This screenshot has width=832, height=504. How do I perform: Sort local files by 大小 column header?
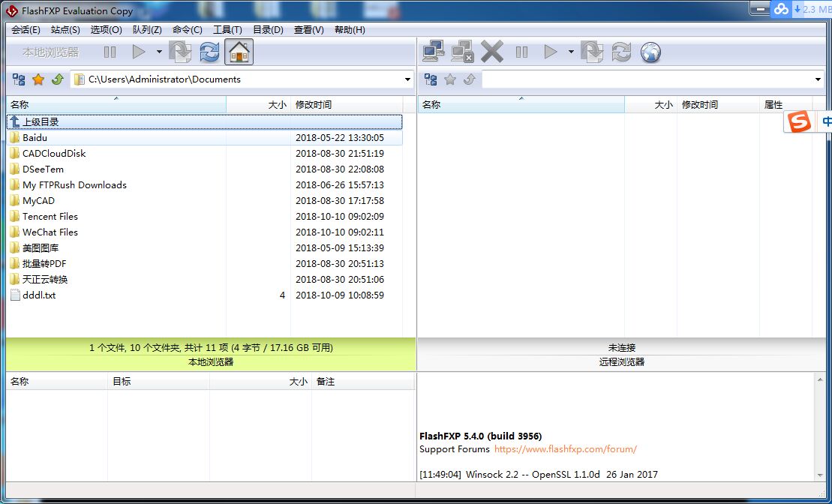click(258, 104)
